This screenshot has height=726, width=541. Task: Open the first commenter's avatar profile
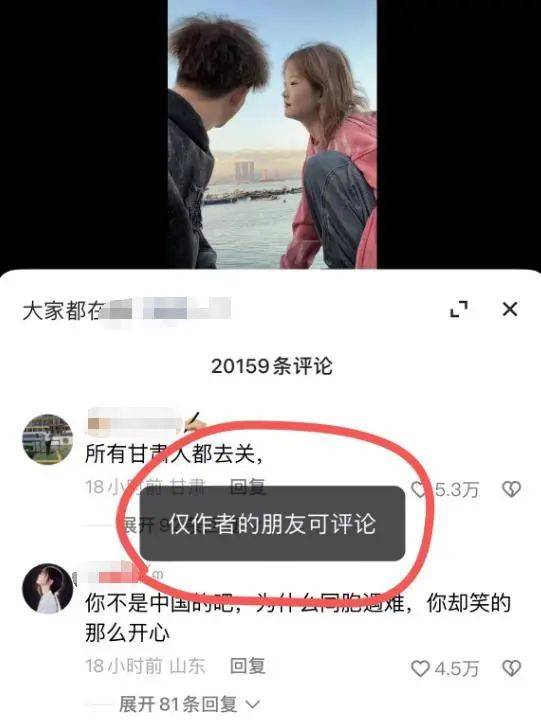(x=48, y=439)
